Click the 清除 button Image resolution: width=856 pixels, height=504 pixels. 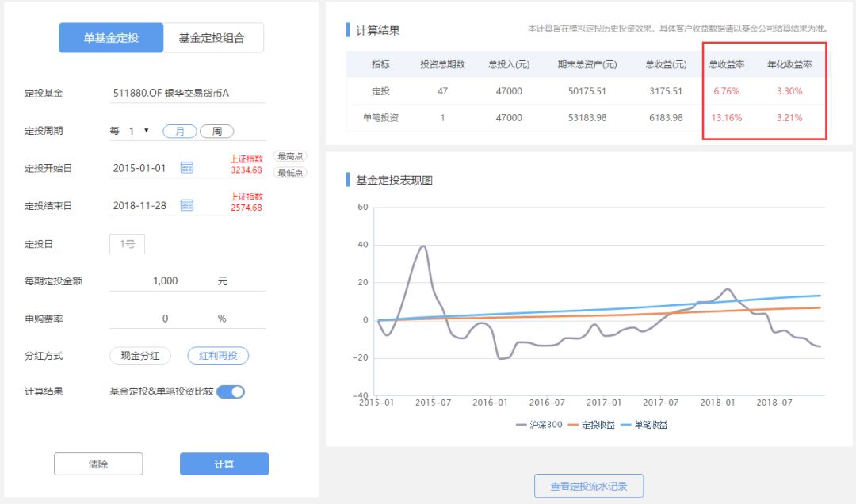(x=98, y=464)
